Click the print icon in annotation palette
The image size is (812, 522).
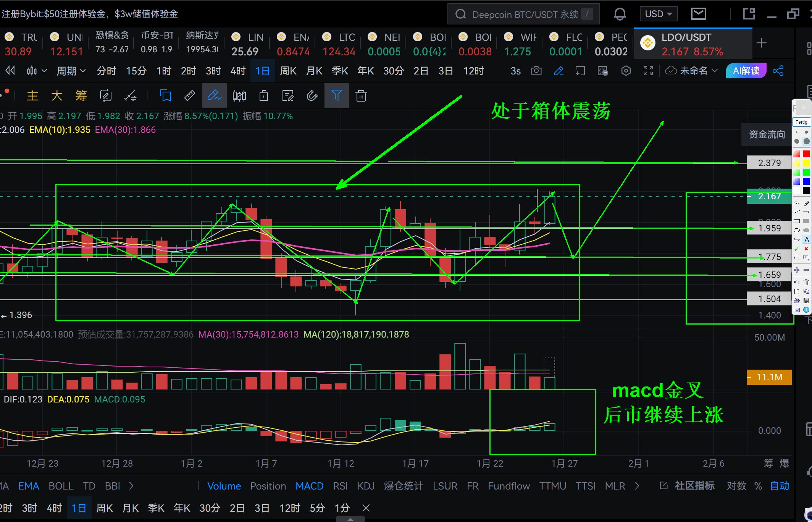pyautogui.click(x=797, y=301)
